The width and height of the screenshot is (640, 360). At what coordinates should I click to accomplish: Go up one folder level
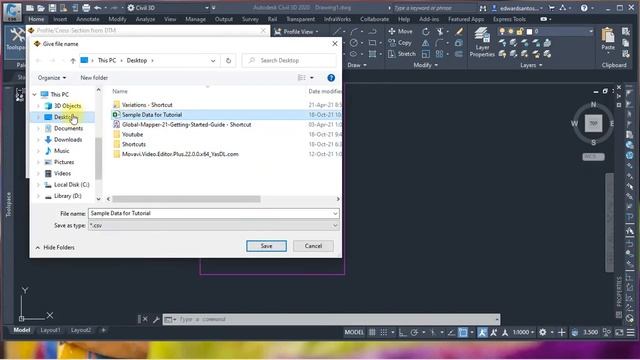[x=73, y=60]
